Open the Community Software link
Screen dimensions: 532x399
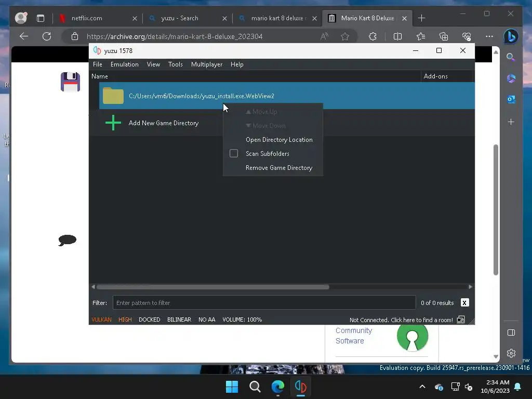[353, 336]
